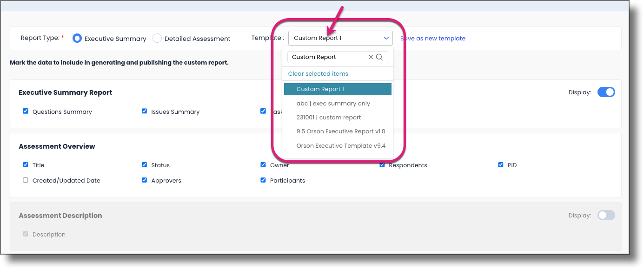Open the Template dropdown chevron
Image resolution: width=644 pixels, height=269 pixels.
(x=386, y=38)
